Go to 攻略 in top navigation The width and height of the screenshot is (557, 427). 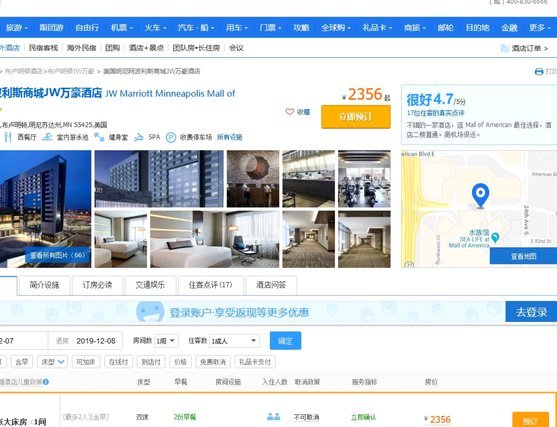pos(301,28)
